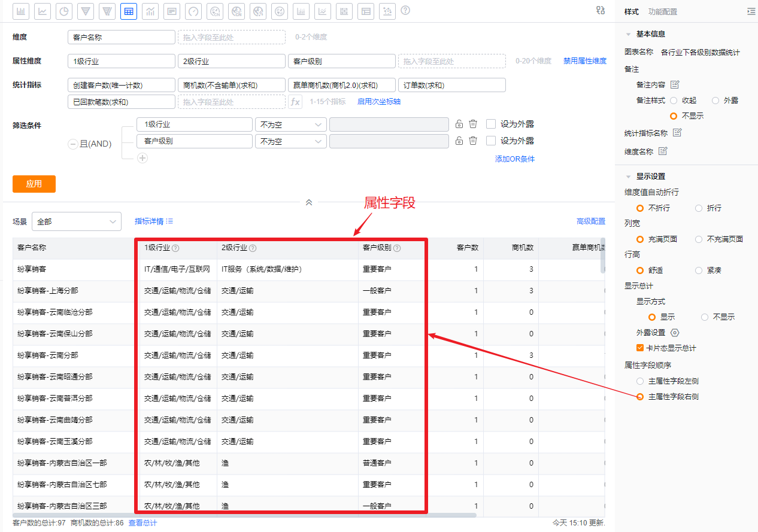
Task: Click the add filter plus icon
Action: [x=142, y=158]
